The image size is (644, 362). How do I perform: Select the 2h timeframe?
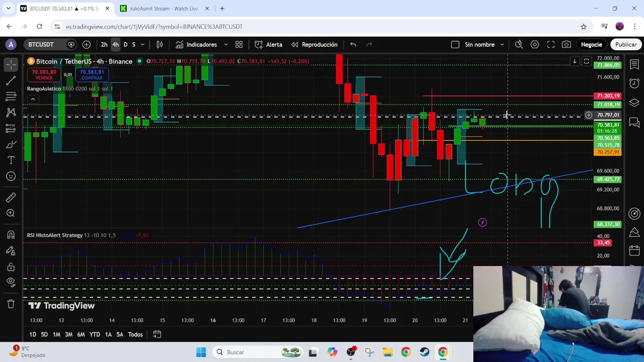point(104,45)
